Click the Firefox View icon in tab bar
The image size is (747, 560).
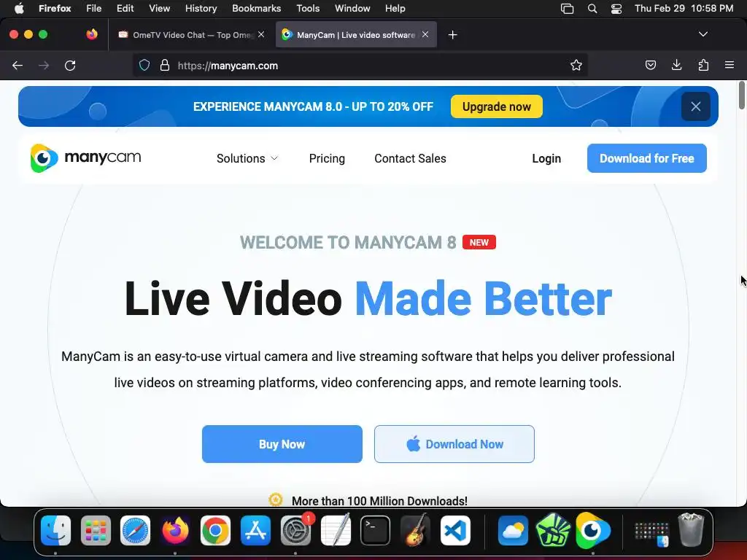click(x=92, y=34)
